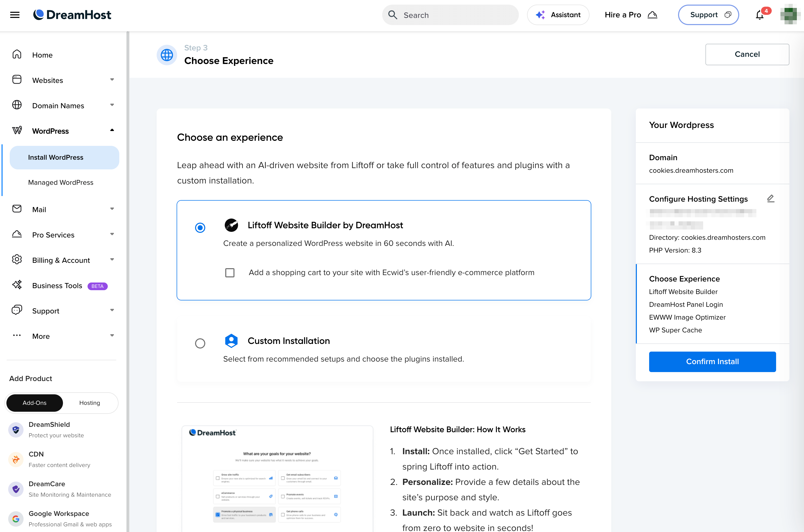804x532 pixels.
Task: Click the DreamHost logo
Action: coord(72,15)
